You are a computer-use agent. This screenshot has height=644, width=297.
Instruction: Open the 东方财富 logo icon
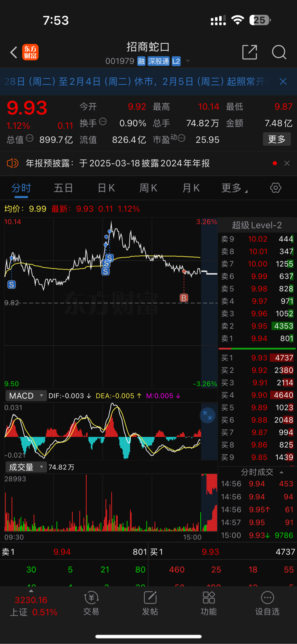31,52
